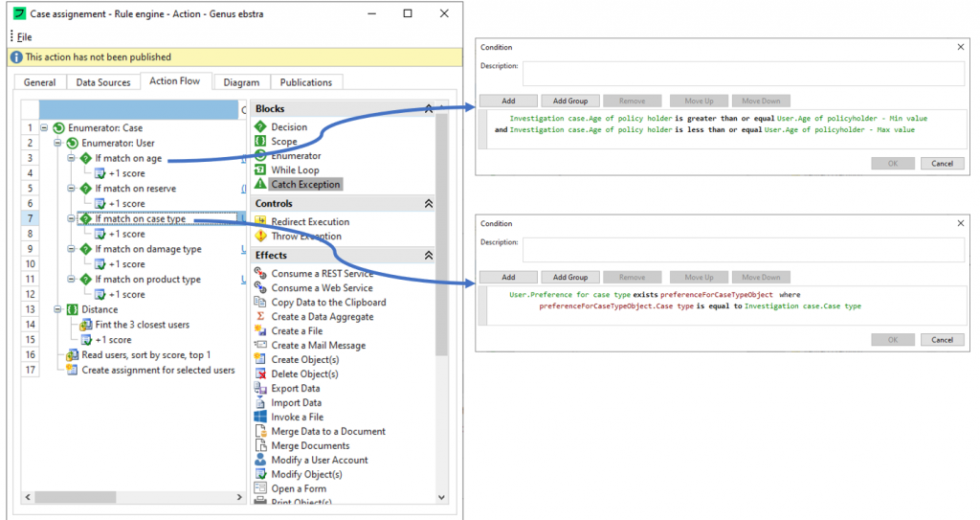Click Add in the lower Condition dialog
The height and width of the screenshot is (520, 980).
coord(509,277)
